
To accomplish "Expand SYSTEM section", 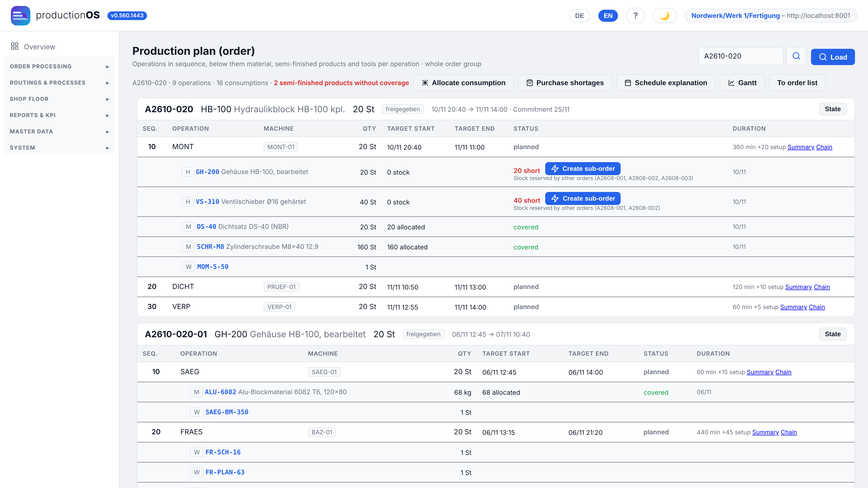I will (59, 147).
